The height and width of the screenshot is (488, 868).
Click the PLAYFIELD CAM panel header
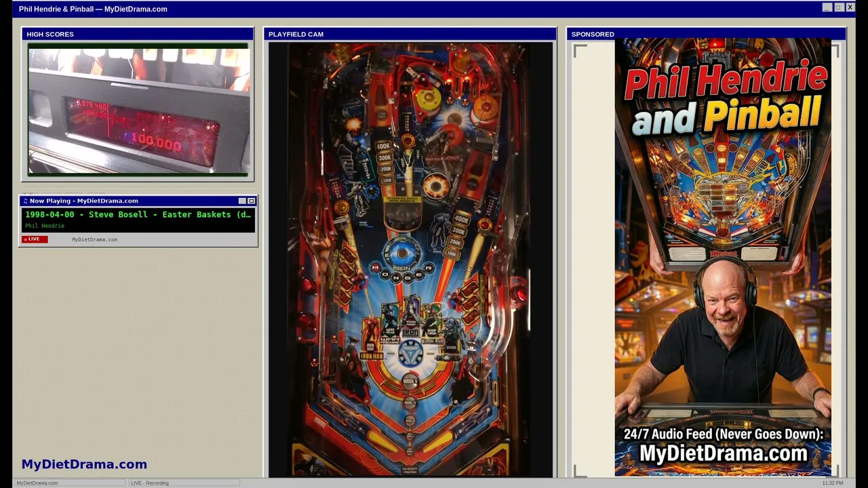pyautogui.click(x=410, y=34)
